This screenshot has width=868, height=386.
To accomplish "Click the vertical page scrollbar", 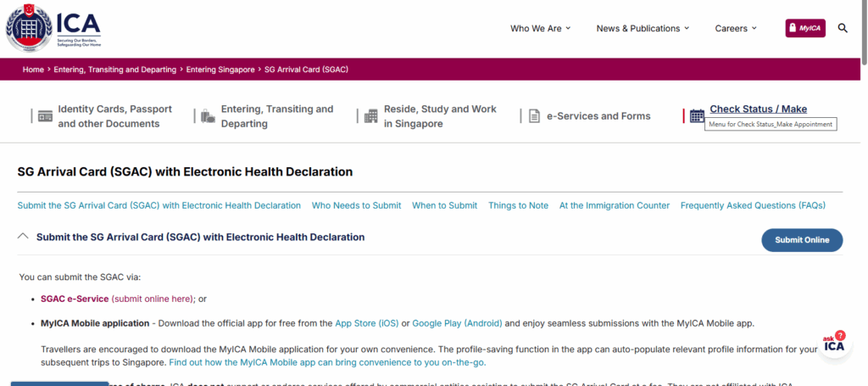I will [863, 34].
